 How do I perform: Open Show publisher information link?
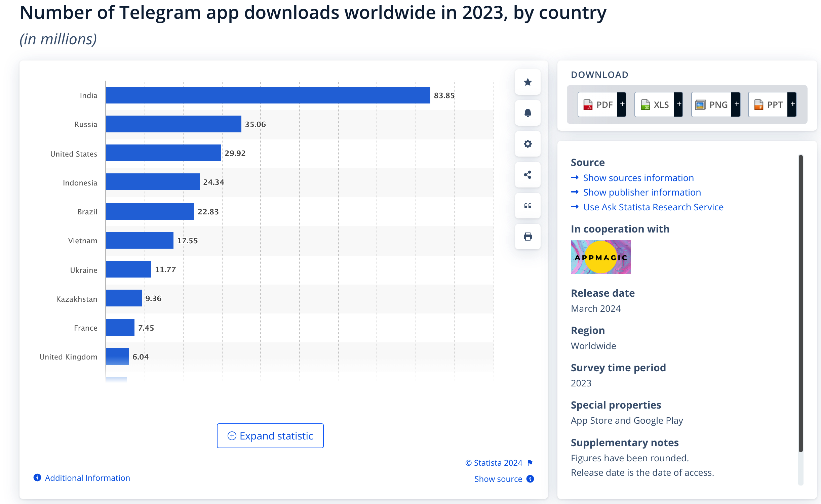642,192
